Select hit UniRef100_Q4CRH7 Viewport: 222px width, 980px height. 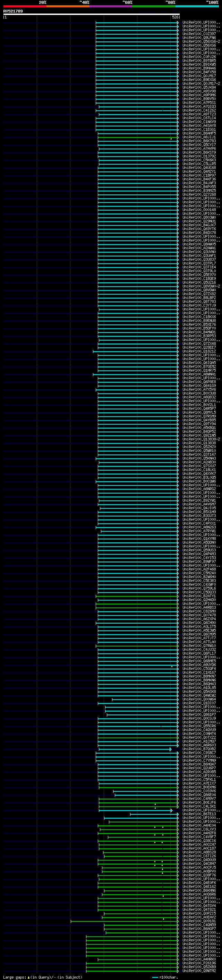(199, 864)
